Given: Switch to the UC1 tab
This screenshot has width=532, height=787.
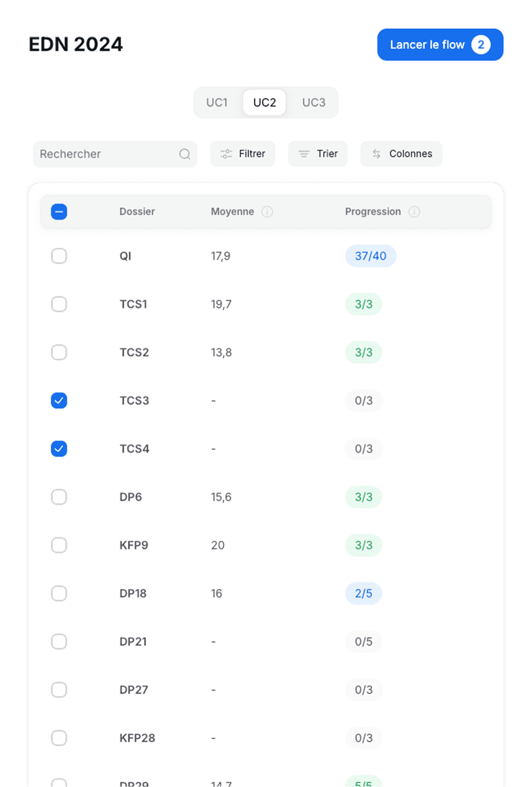Looking at the screenshot, I should pos(217,102).
